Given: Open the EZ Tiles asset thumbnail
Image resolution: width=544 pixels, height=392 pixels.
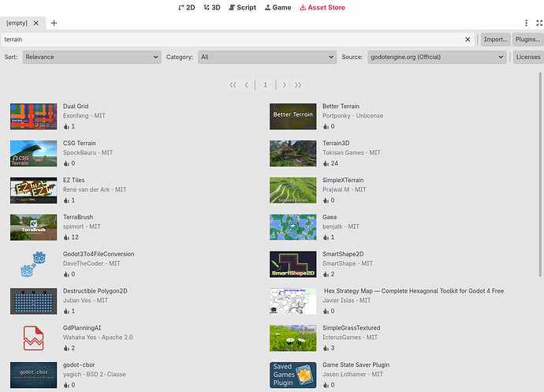Looking at the screenshot, I should click(x=33, y=190).
